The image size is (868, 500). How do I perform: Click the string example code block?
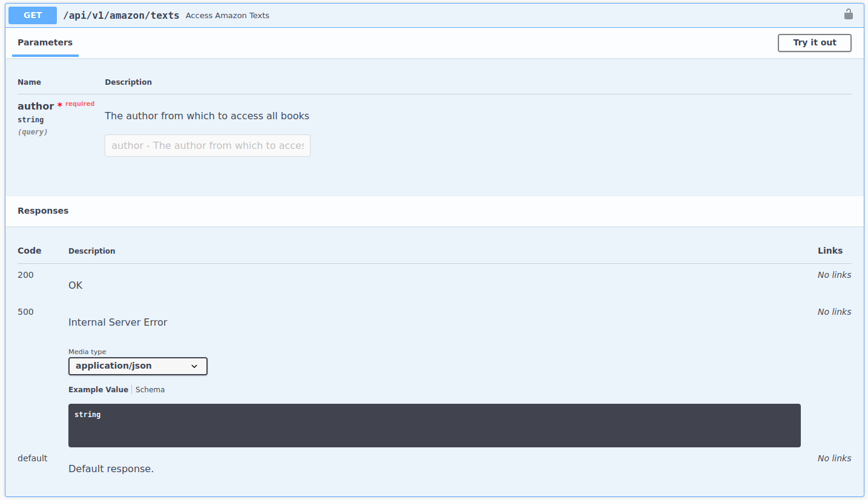434,426
